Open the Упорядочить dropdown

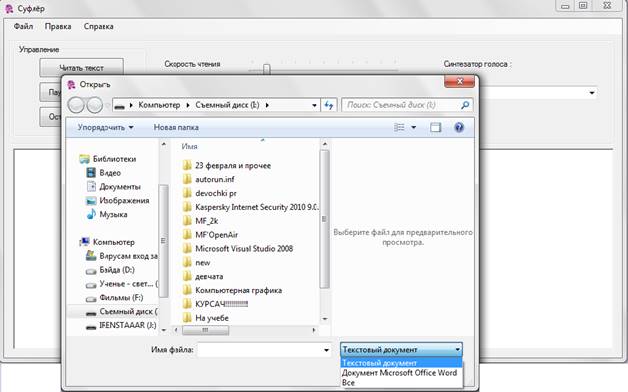point(105,127)
